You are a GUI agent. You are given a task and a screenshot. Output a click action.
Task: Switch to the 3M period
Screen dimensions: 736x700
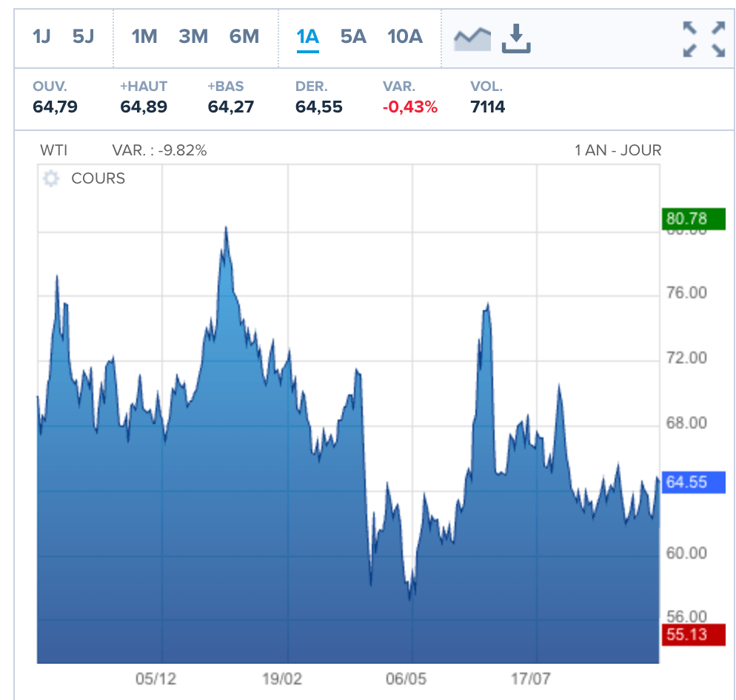(x=193, y=36)
